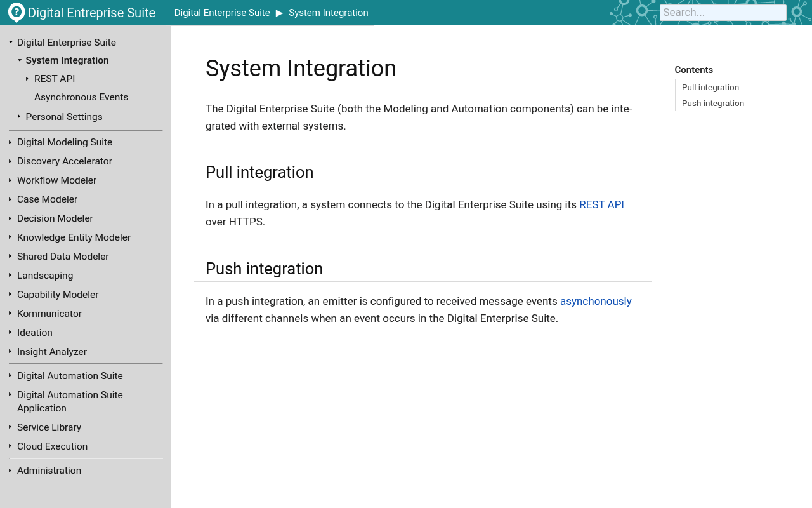The image size is (812, 508).
Task: Open Shared Data Modeler section
Action: point(63,257)
